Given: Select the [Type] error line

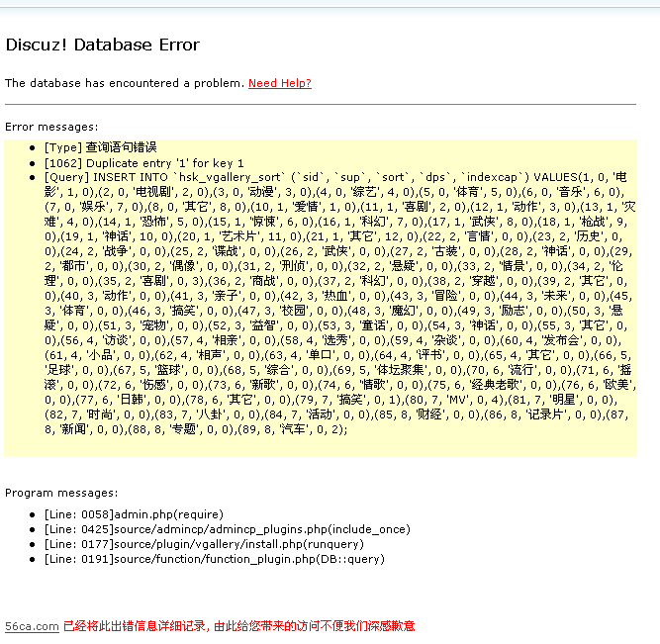Looking at the screenshot, I should coord(101,147).
